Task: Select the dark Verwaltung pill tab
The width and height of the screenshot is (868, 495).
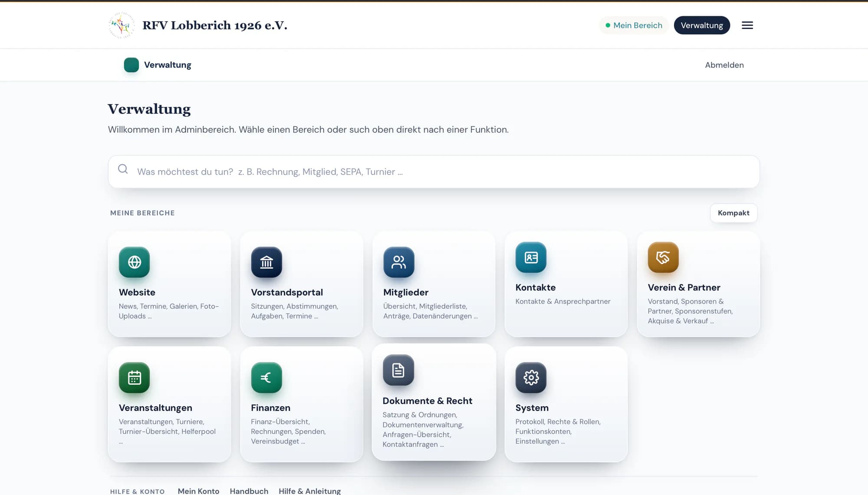Action: point(702,25)
